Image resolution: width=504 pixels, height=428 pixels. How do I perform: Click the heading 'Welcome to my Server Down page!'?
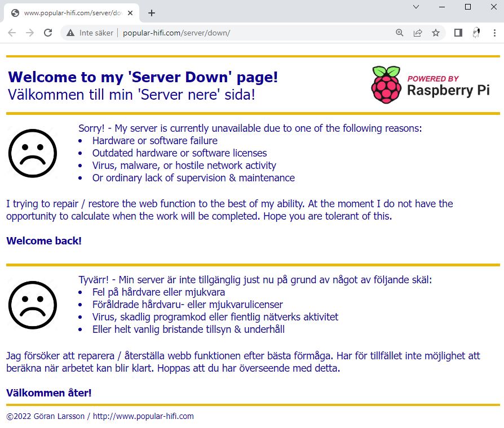click(x=143, y=77)
